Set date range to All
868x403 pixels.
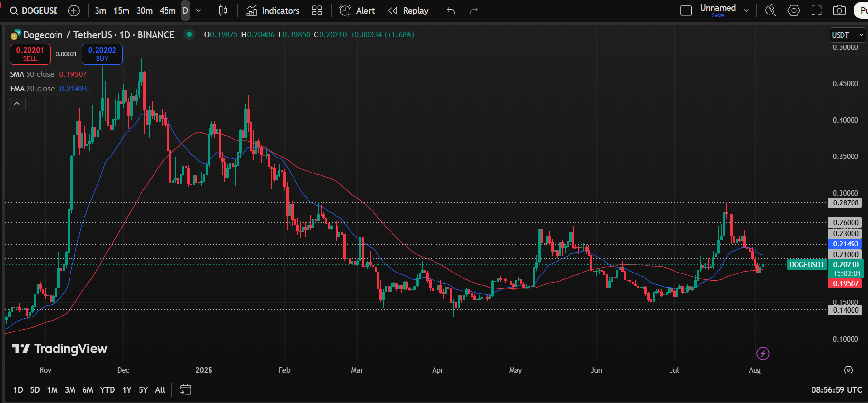(x=160, y=390)
